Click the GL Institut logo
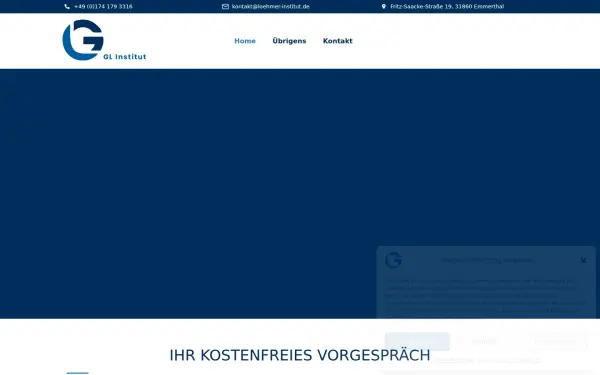Viewport: 600px width, 375px height. 104,40
